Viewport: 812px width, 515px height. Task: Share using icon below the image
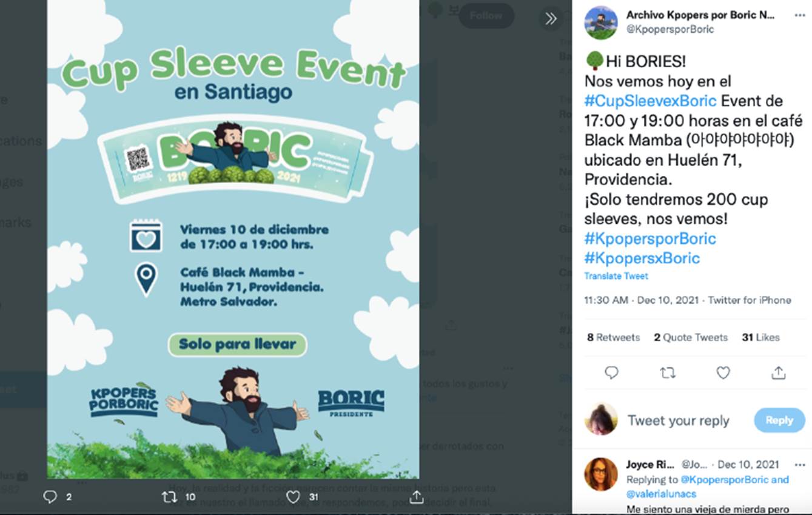pos(416,497)
